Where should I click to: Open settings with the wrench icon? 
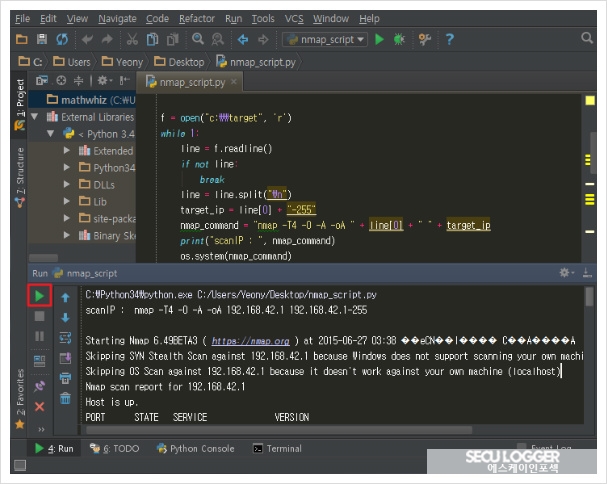coord(425,39)
